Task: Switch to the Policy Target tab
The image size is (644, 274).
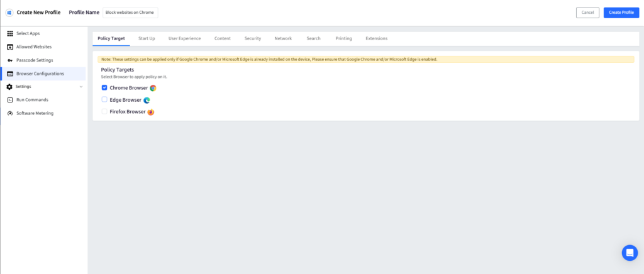Action: [x=111, y=38]
